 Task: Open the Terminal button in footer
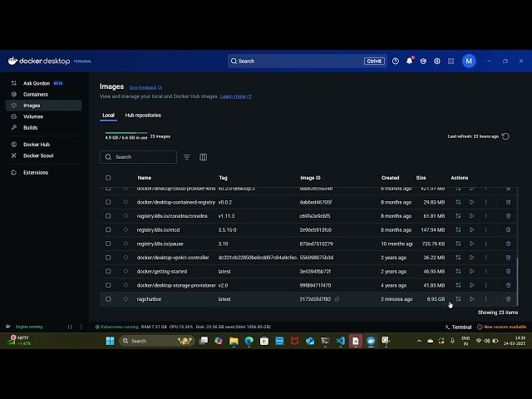[458, 327]
